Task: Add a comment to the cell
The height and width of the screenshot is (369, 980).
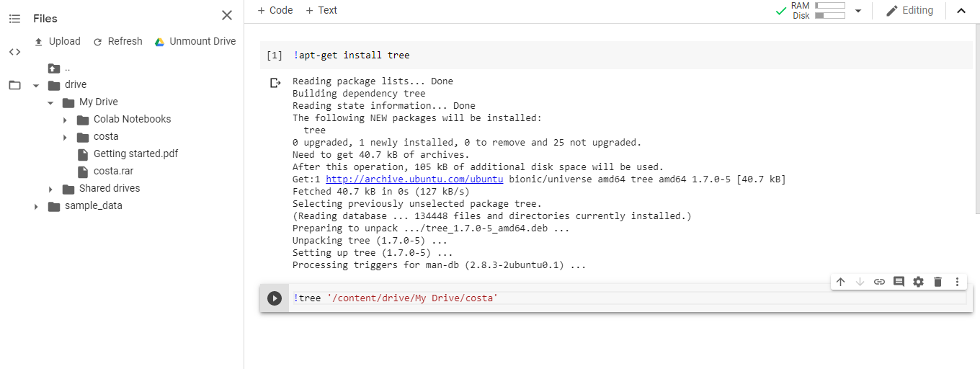Action: [899, 282]
